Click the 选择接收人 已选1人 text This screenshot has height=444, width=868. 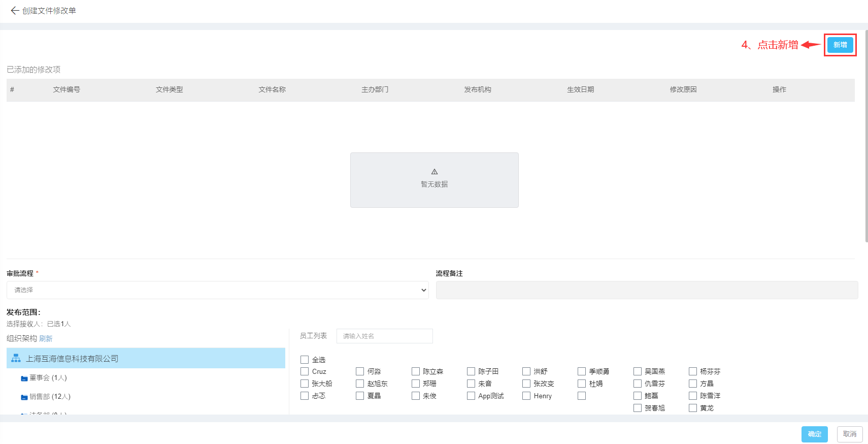pos(39,324)
